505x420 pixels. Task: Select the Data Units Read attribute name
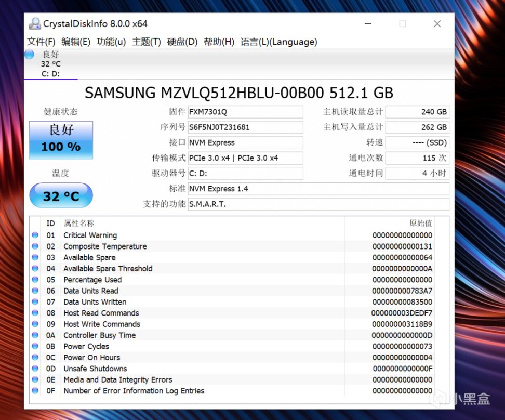click(91, 291)
